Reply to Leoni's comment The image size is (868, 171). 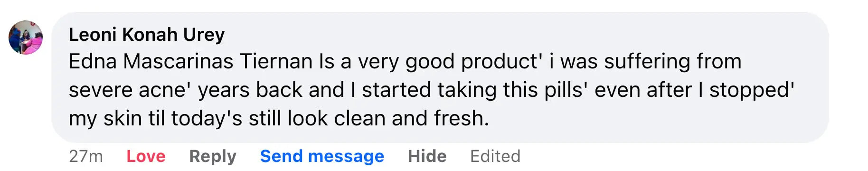click(x=213, y=156)
